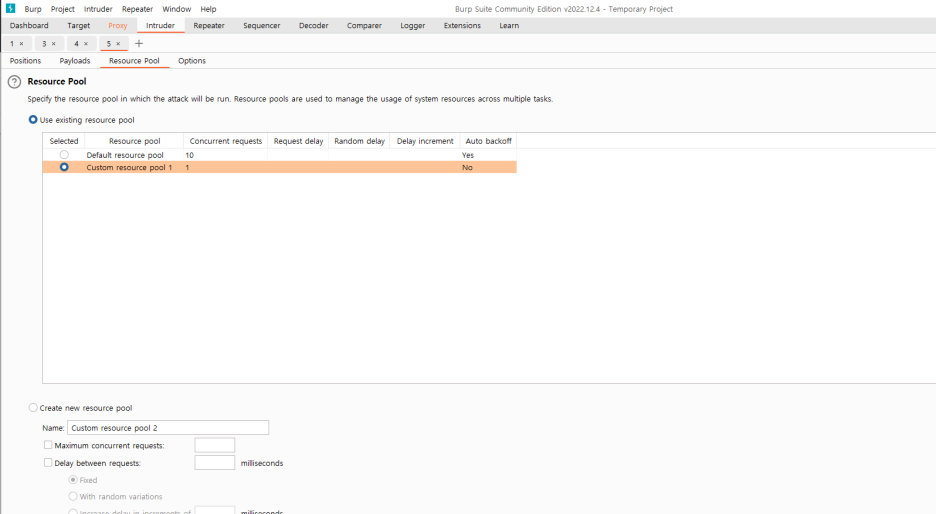The height and width of the screenshot is (514, 936).
Task: Switch to the Logger tab
Action: coord(412,26)
